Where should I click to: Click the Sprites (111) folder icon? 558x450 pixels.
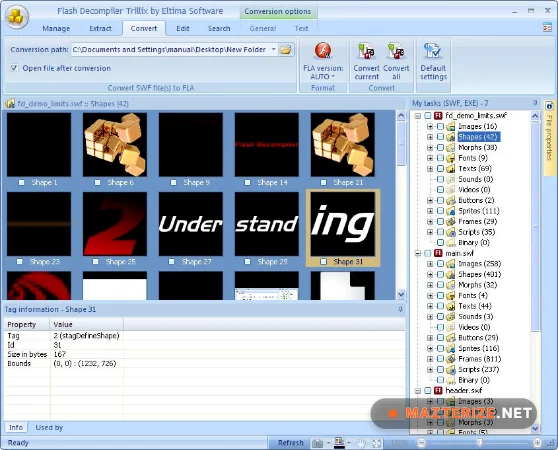pos(451,211)
